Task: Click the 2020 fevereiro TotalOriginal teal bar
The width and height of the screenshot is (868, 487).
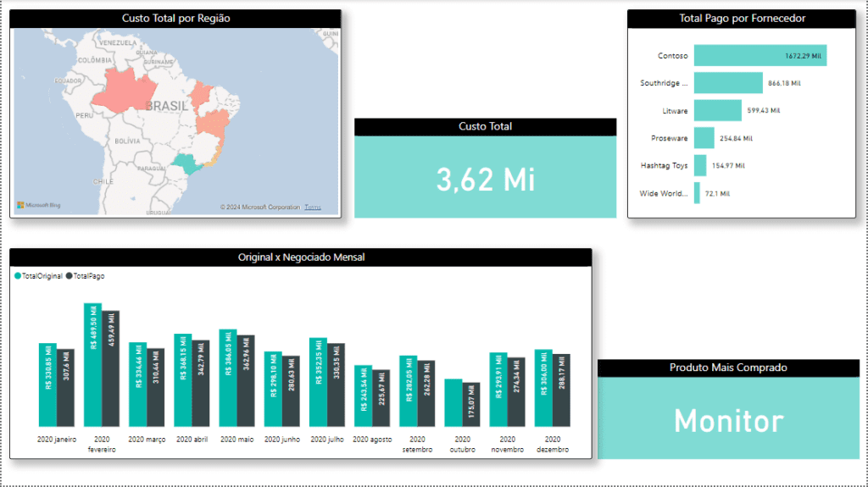Action: tap(93, 365)
